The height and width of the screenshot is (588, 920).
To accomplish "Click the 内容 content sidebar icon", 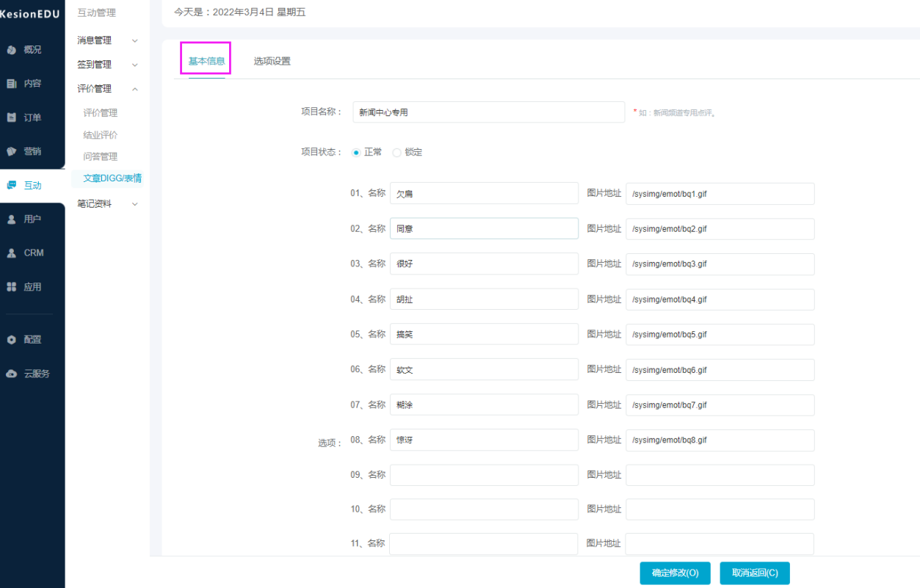I will pos(11,84).
